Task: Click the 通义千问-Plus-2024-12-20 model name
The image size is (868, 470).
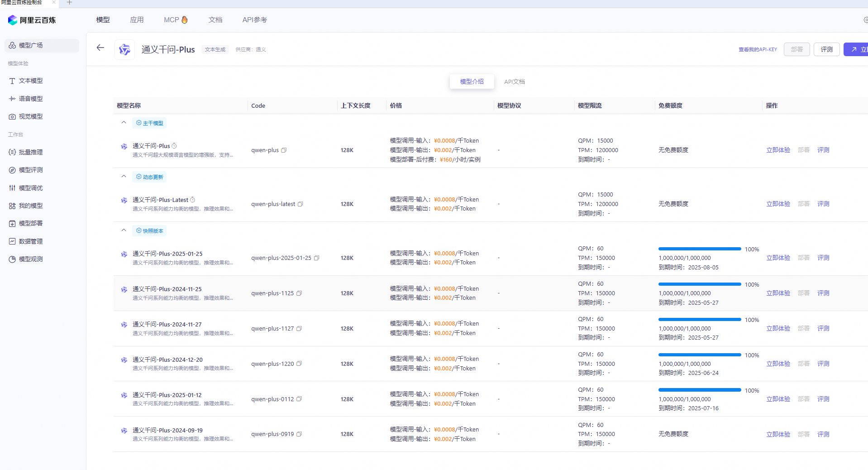Action: [x=167, y=360]
